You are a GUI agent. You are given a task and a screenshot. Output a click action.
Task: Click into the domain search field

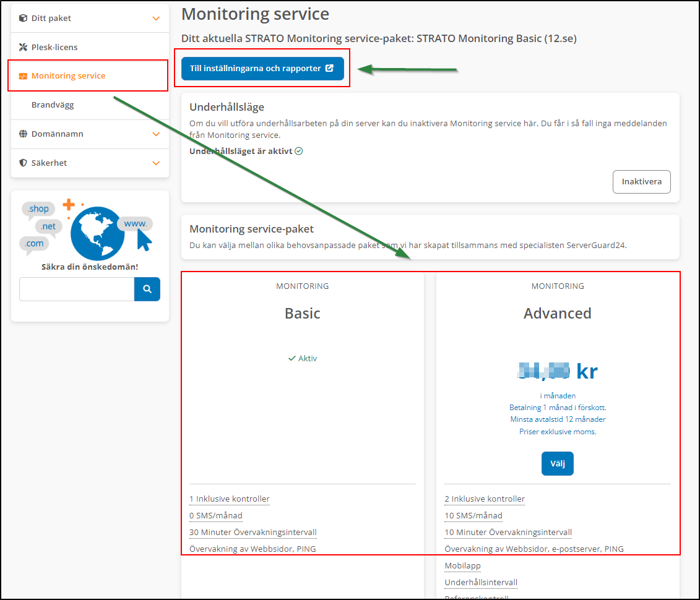click(77, 289)
